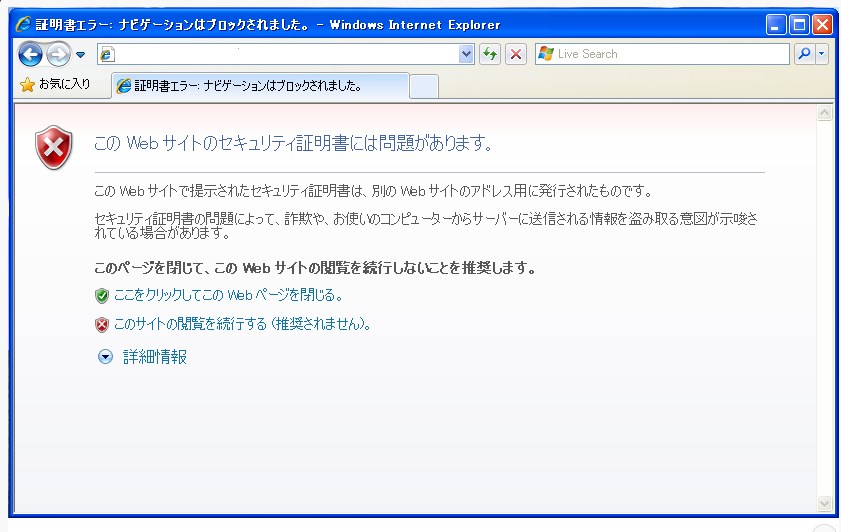841x532 pixels.
Task: Expand the 詳細情報 section
Action: (x=154, y=356)
